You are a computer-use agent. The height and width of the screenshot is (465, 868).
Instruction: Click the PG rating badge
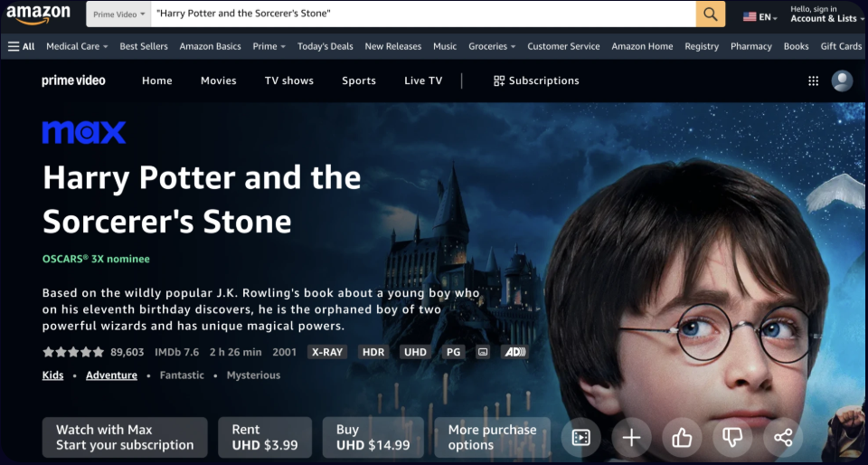(453, 352)
